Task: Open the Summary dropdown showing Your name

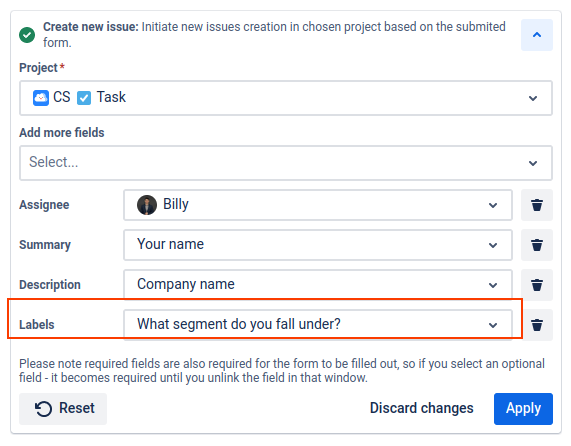Action: click(x=318, y=245)
